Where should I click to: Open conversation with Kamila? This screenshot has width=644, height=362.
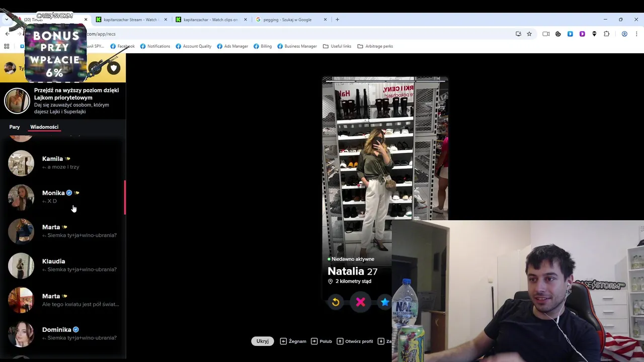(x=63, y=163)
